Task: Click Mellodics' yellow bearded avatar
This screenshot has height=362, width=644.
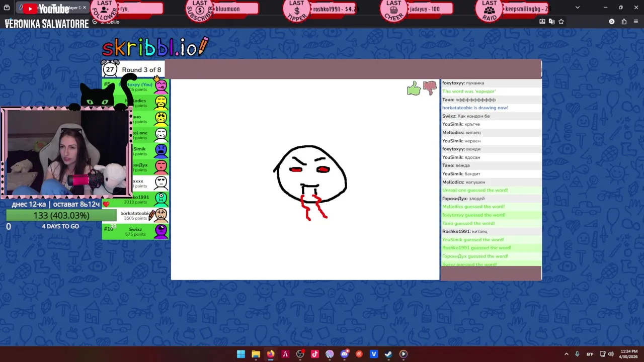Action: coord(160,103)
